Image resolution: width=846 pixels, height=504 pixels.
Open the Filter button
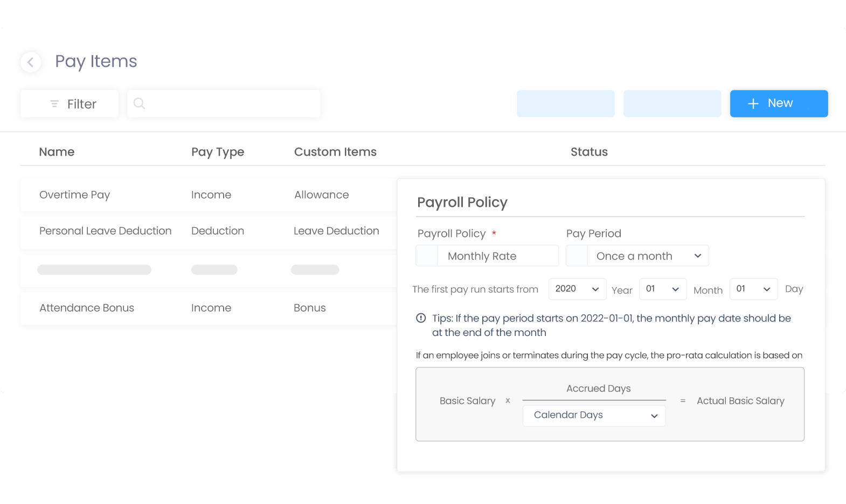click(x=70, y=104)
